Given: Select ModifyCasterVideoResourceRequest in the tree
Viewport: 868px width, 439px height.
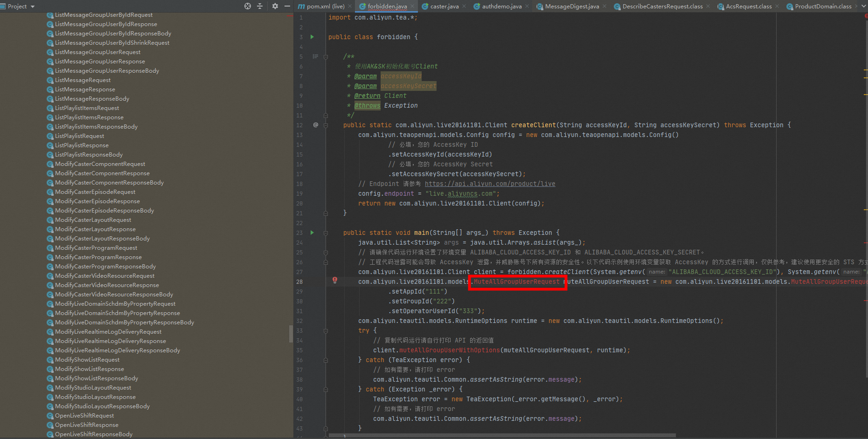Looking at the screenshot, I should [x=104, y=276].
